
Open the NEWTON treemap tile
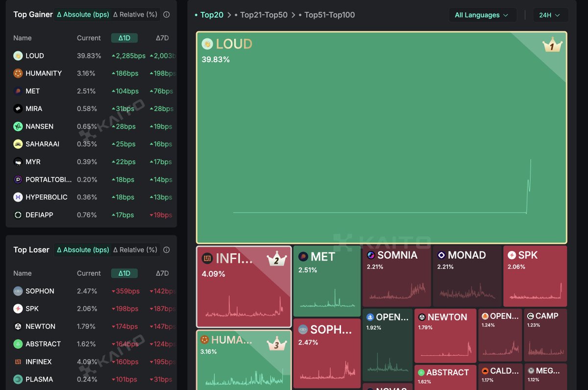point(445,336)
